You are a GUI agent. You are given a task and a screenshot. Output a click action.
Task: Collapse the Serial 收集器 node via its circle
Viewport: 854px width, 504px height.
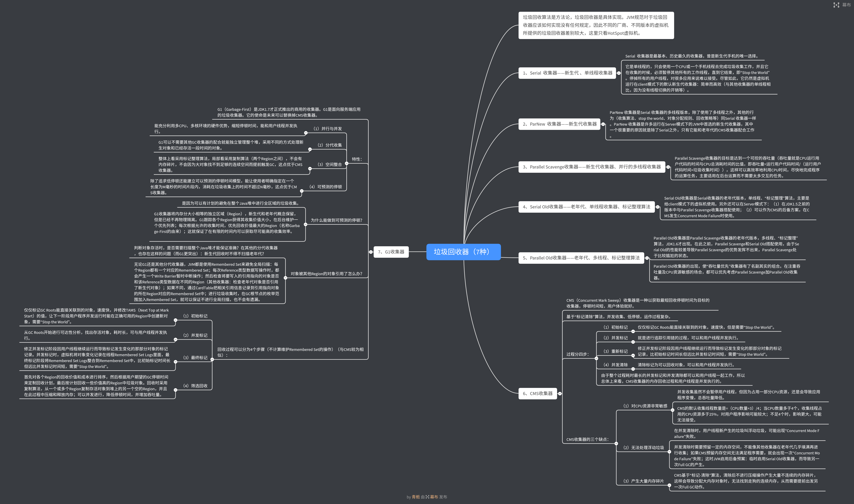click(x=619, y=73)
